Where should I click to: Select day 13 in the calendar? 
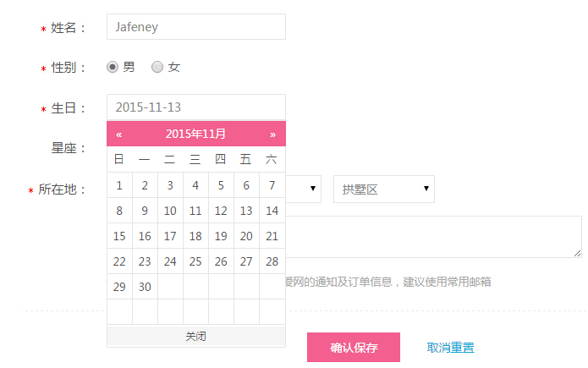point(246,211)
